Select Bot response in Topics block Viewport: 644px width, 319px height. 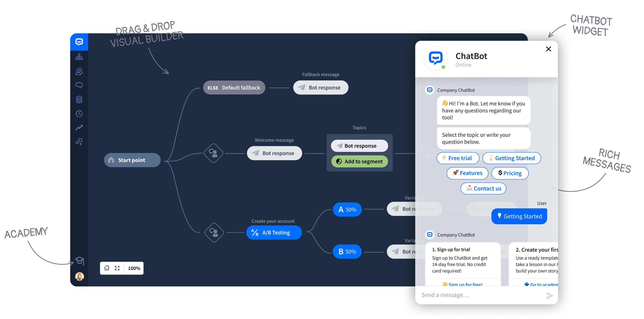click(359, 146)
